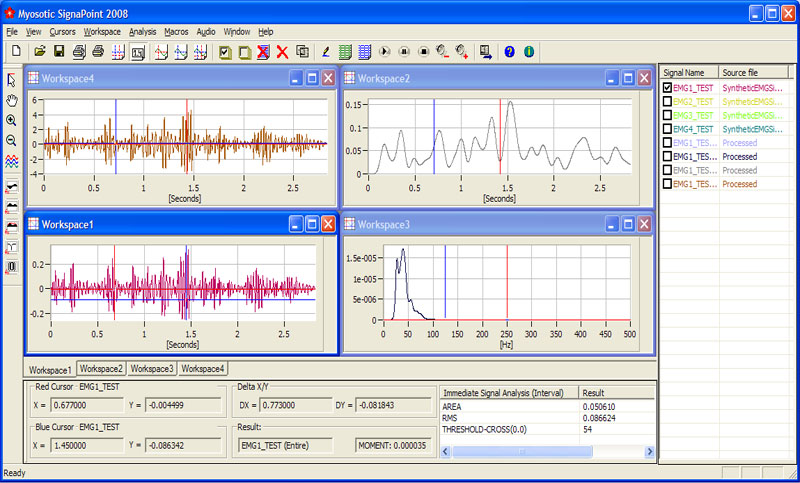Click the Source file column header
800x483 pixels.
coord(754,72)
